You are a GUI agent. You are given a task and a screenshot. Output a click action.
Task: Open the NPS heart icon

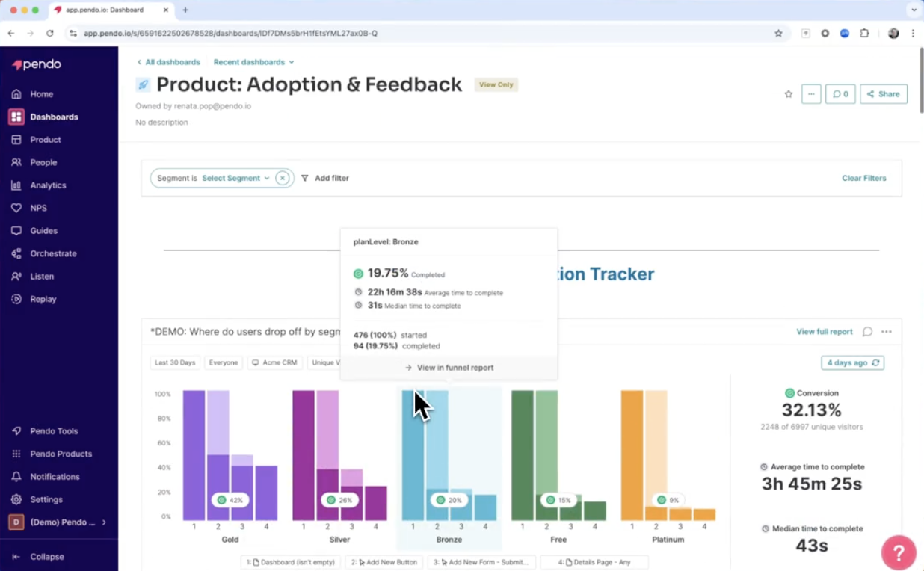coord(16,208)
